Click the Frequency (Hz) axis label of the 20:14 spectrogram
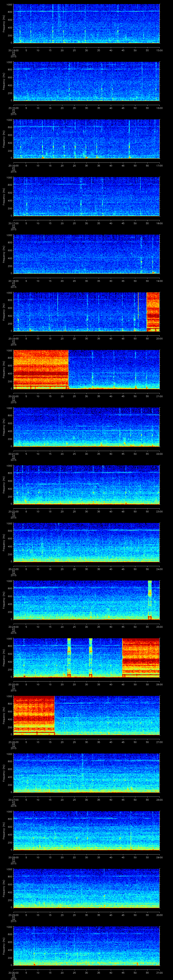The image size is (173, 980). tap(4, 24)
